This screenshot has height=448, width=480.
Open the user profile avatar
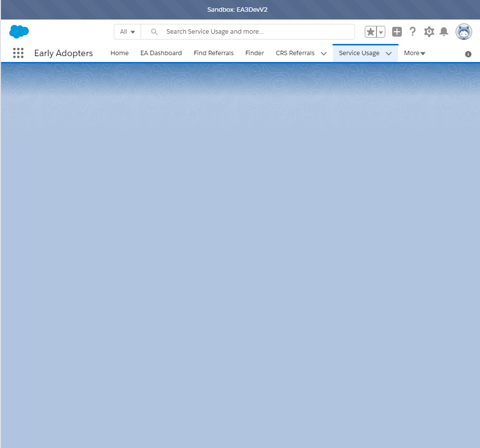coord(463,31)
